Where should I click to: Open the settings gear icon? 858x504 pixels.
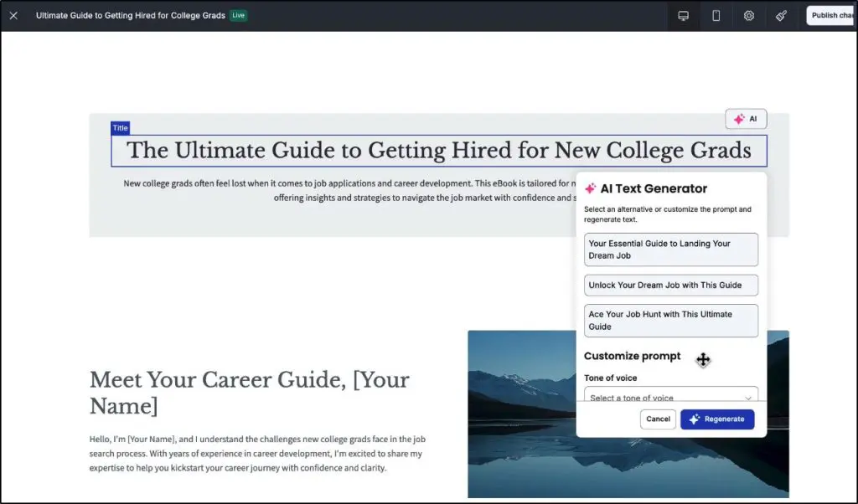coord(748,15)
